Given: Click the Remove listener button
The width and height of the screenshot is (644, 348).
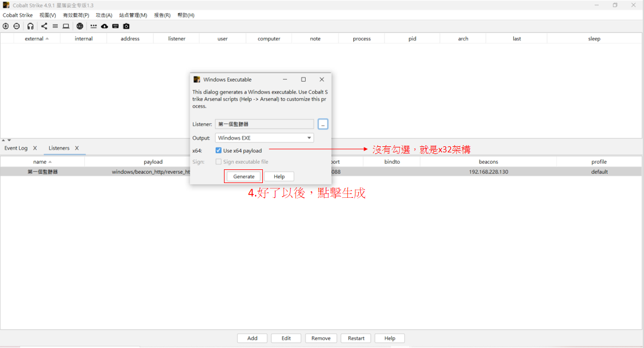Looking at the screenshot, I should pyautogui.click(x=321, y=338).
